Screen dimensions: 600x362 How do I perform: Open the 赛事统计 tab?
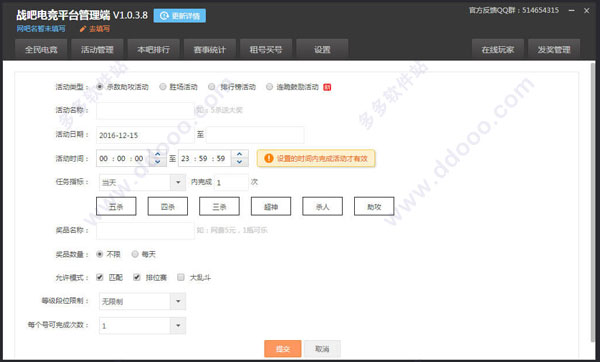[210, 49]
